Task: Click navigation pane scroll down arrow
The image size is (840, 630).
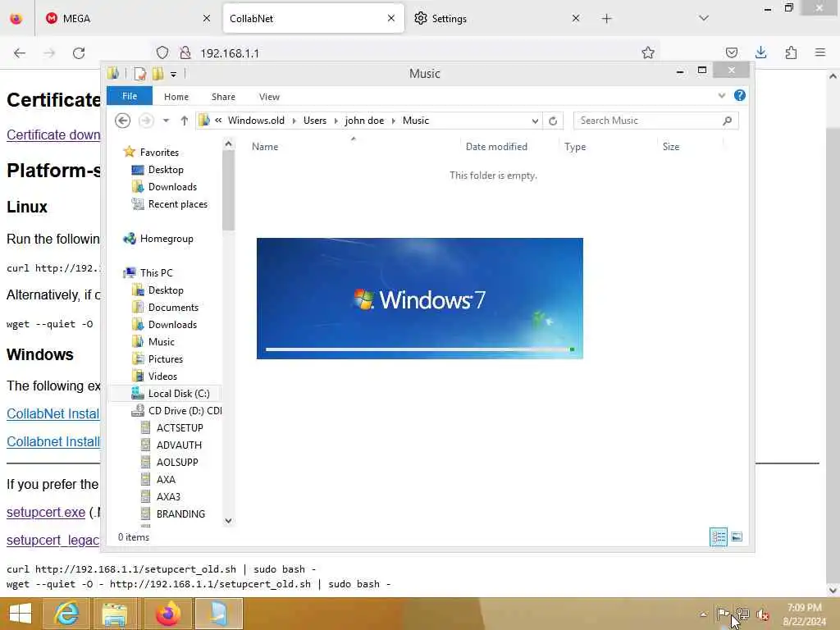Action: point(228,521)
